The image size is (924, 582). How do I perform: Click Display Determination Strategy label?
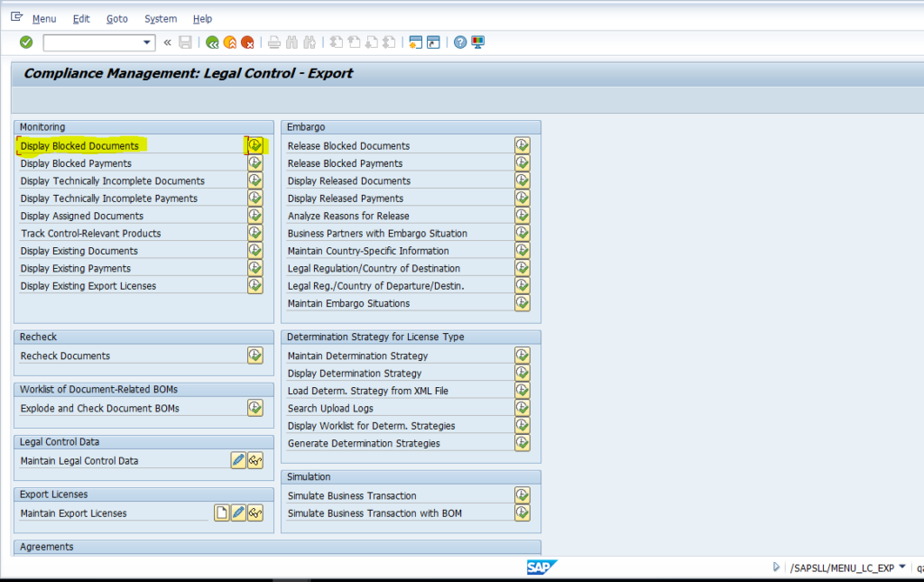tap(355, 374)
